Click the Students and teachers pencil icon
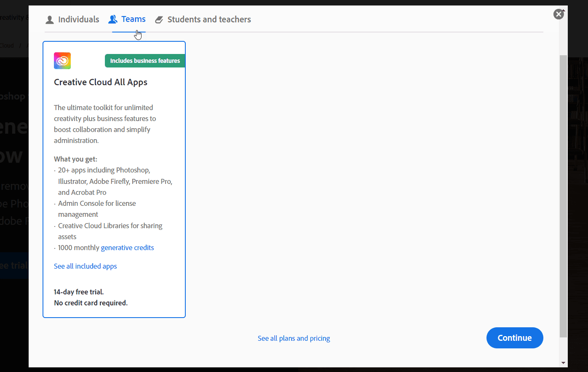 click(x=159, y=20)
